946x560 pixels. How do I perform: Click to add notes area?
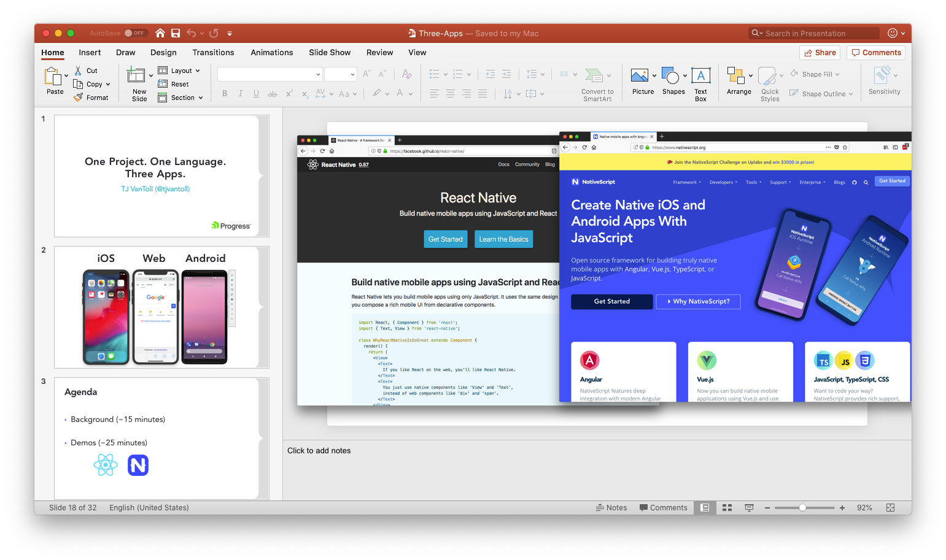(319, 450)
